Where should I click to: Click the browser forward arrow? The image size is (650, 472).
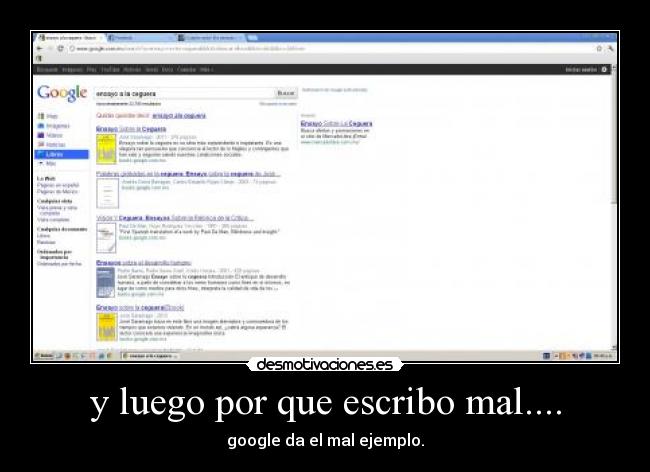(50, 49)
